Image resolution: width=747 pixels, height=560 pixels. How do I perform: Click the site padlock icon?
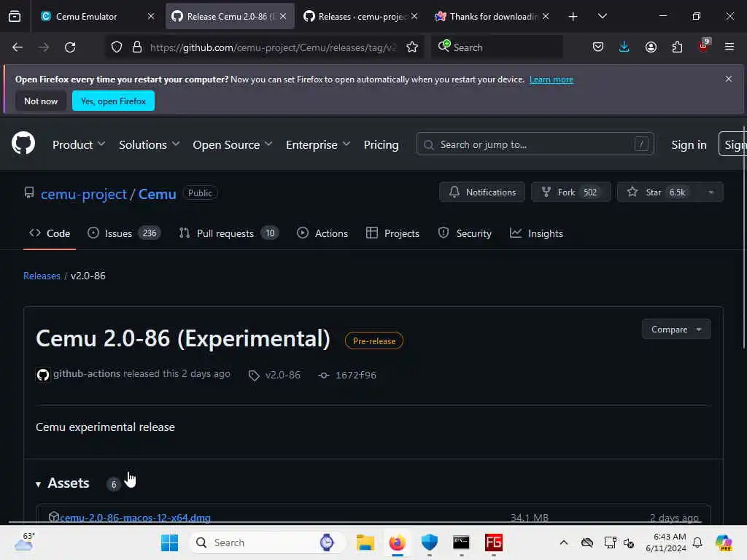[137, 47]
